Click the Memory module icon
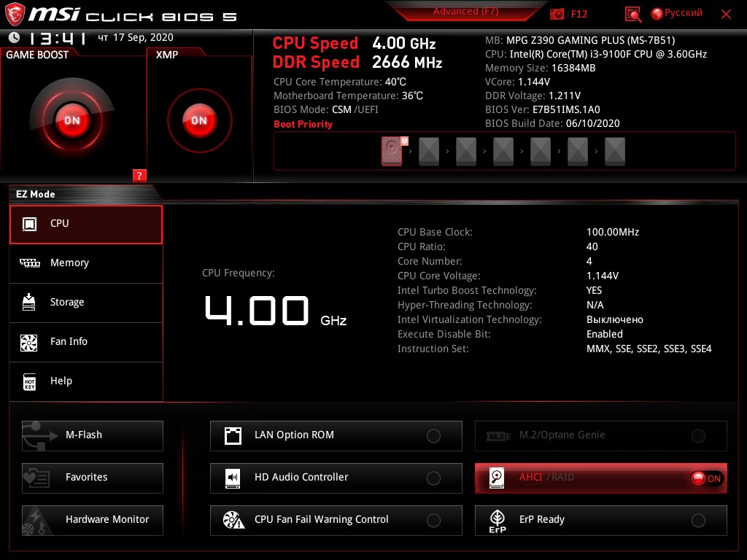The width and height of the screenshot is (747, 560). [29, 262]
